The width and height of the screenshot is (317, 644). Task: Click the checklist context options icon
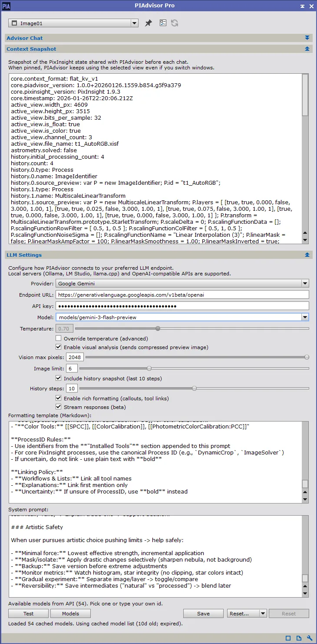163,23
